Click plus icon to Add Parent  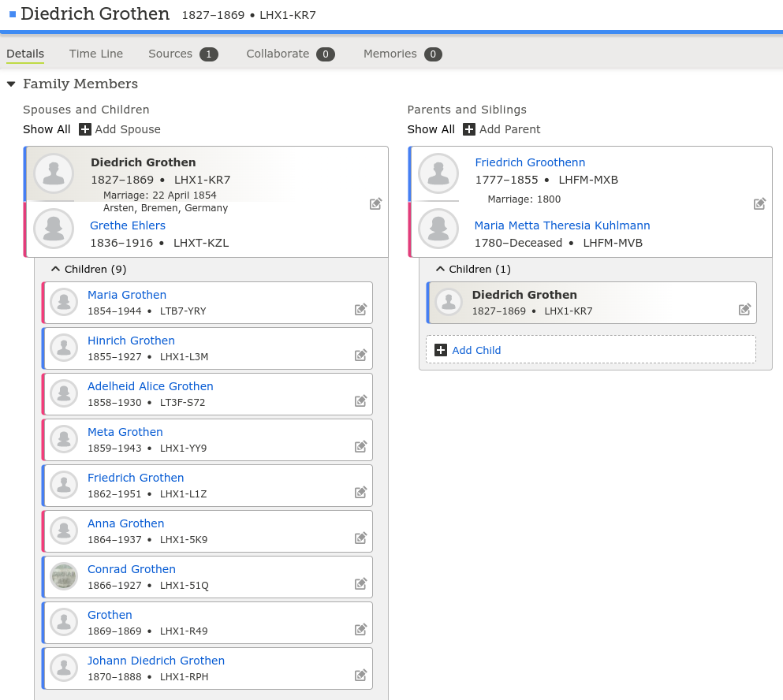point(469,129)
